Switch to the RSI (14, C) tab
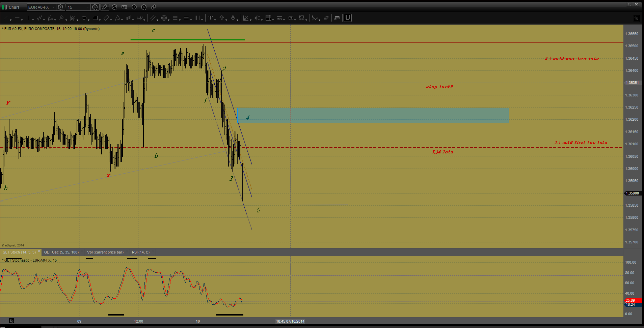The width and height of the screenshot is (644, 328). point(140,252)
